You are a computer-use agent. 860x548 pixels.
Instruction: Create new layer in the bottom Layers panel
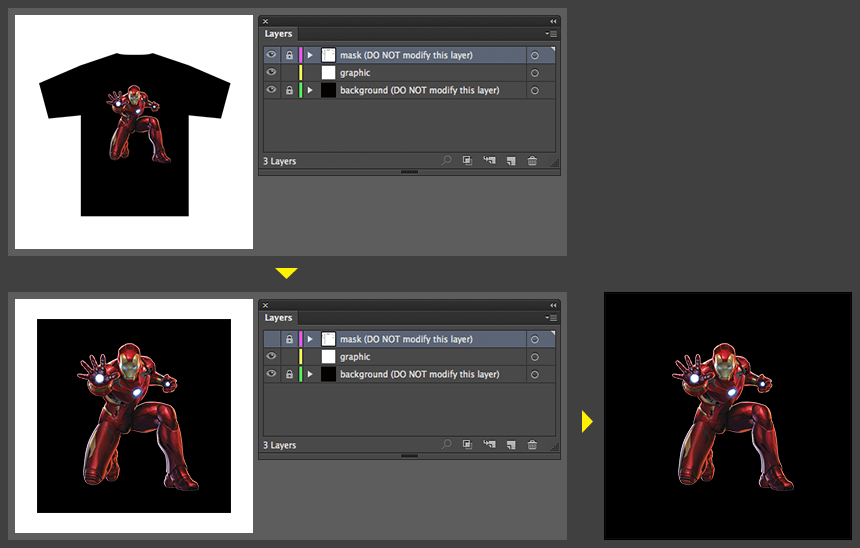click(510, 445)
